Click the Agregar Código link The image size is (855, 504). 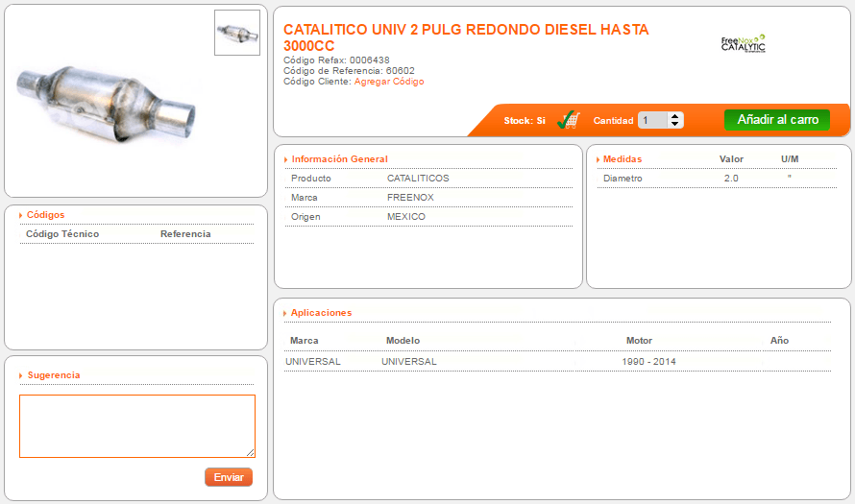389,82
